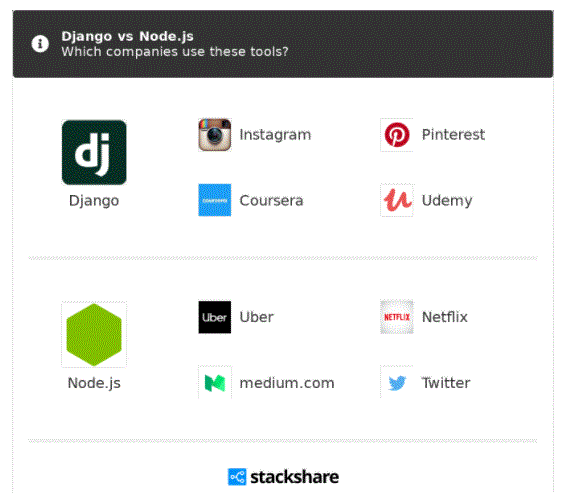Click the black Uber logo
571x493 pixels.
coord(214,317)
